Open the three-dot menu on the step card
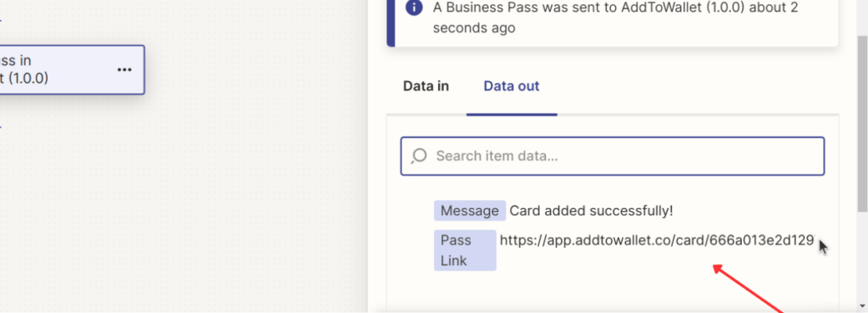The image size is (868, 313). pyautogui.click(x=124, y=70)
